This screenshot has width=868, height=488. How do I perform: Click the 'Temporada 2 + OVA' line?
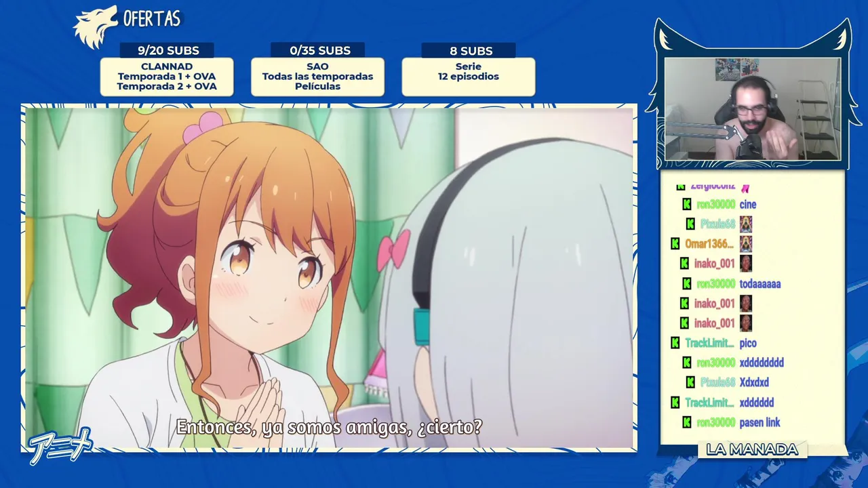(x=167, y=86)
